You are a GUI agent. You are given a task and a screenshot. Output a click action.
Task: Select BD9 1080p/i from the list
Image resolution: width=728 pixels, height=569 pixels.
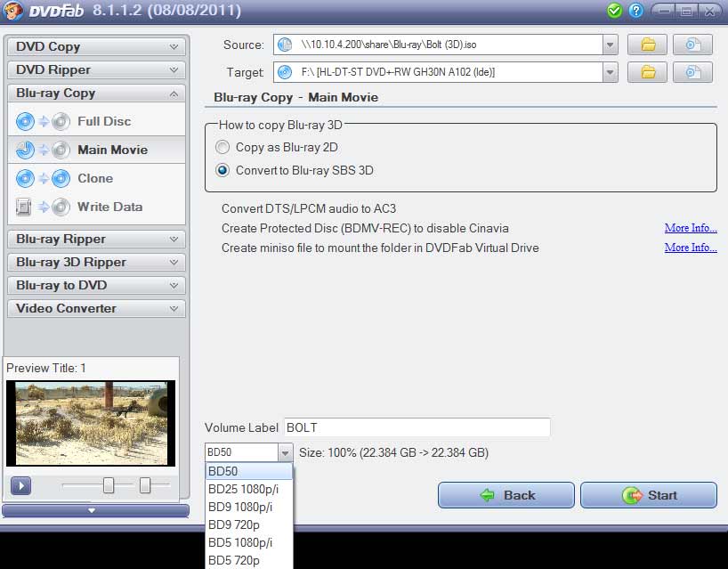click(249, 507)
